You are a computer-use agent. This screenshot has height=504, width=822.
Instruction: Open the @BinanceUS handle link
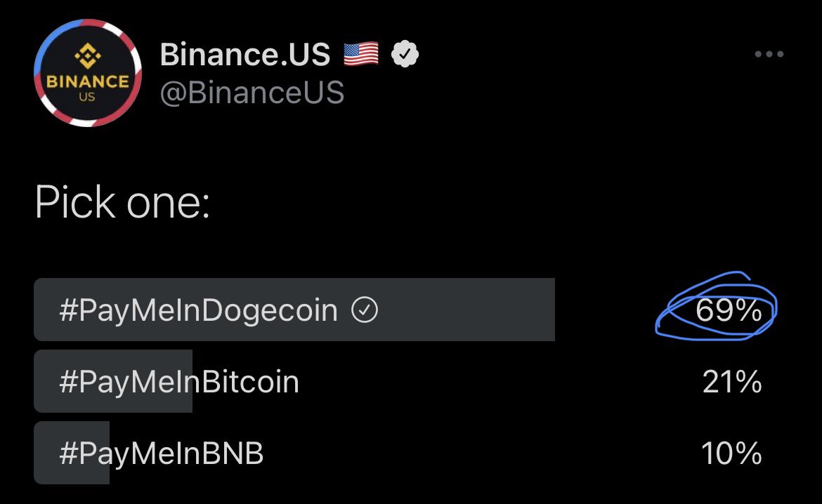[252, 93]
